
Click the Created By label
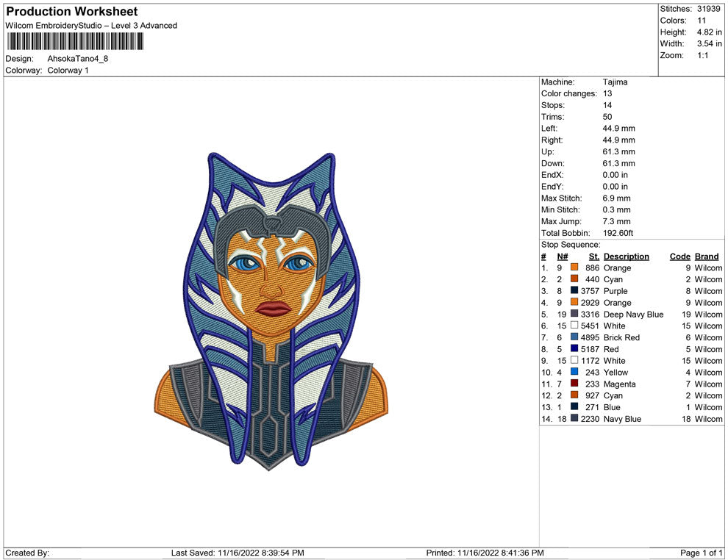(27, 553)
